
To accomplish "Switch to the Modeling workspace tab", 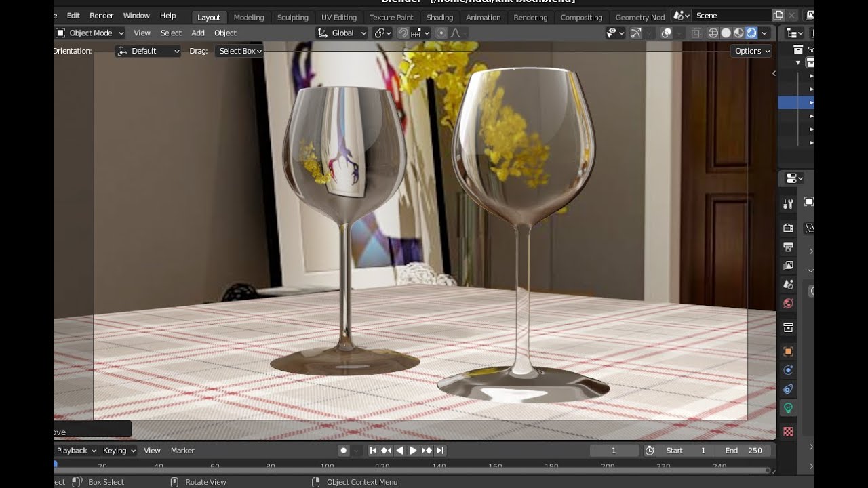I will [x=249, y=17].
